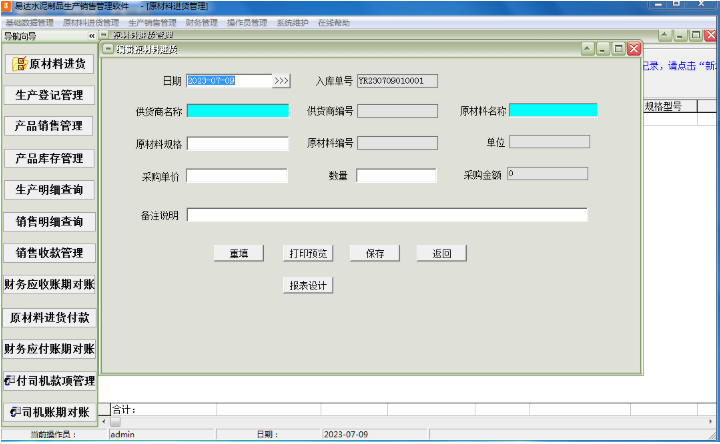Open the 生产销售管理 menu

coord(152,22)
